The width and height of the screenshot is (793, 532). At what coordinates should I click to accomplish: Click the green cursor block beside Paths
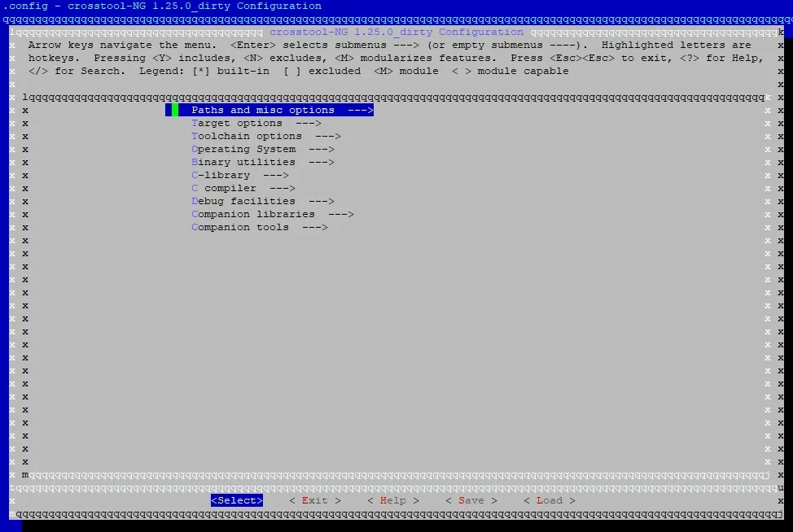click(174, 110)
